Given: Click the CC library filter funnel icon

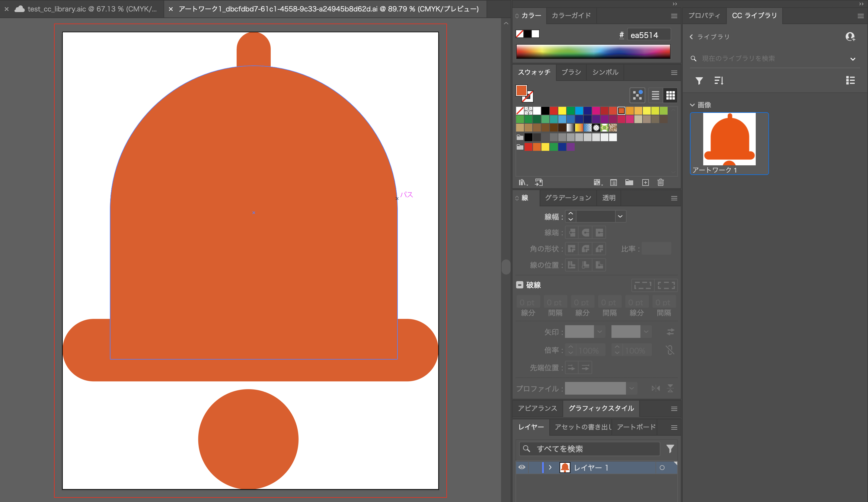Looking at the screenshot, I should [x=699, y=81].
